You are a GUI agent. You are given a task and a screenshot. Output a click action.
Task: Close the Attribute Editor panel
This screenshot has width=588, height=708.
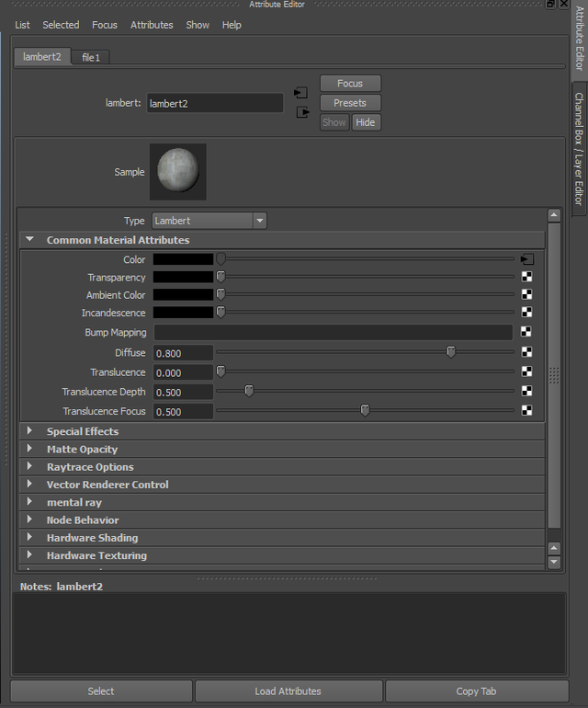click(x=564, y=4)
